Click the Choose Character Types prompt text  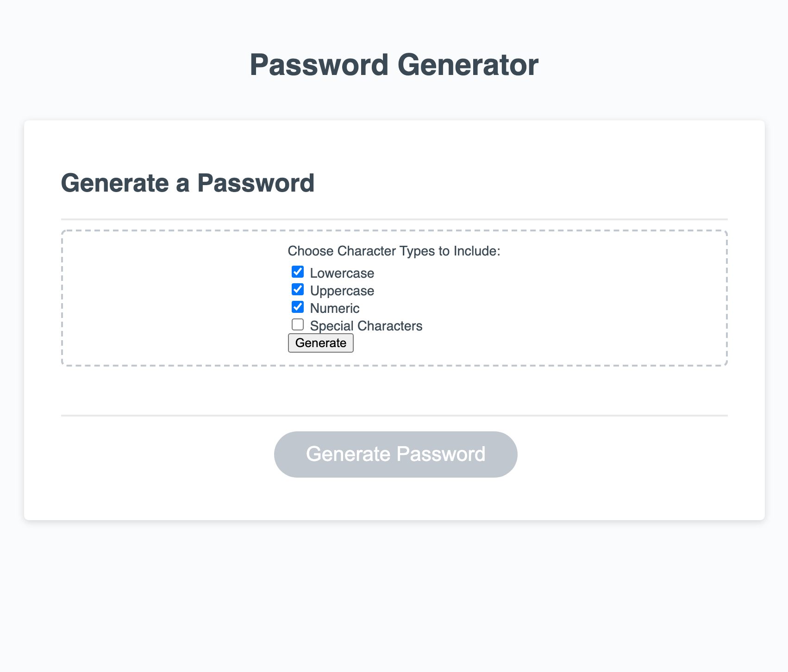click(x=394, y=251)
